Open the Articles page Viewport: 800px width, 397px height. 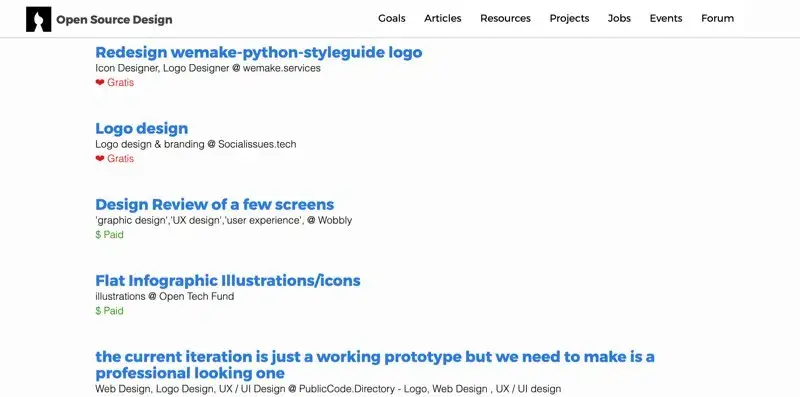[x=443, y=18]
